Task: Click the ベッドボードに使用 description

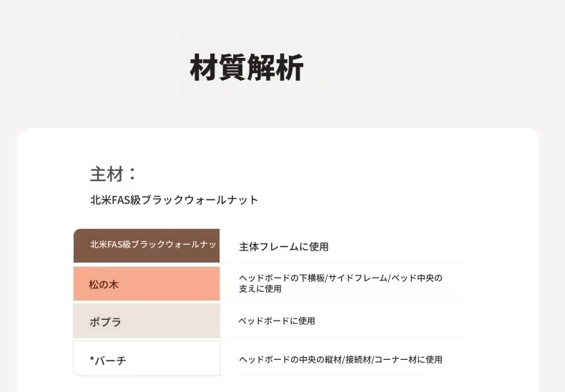Action: [277, 321]
